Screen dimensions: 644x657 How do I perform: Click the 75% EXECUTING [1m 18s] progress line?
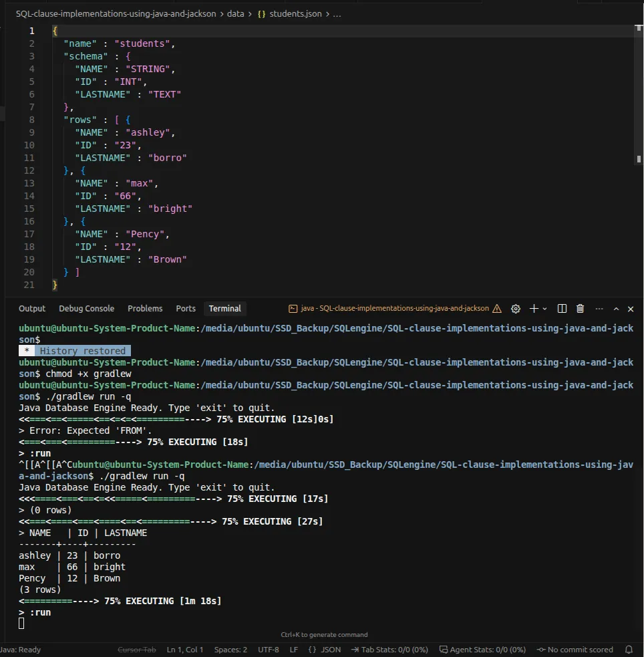click(x=120, y=602)
